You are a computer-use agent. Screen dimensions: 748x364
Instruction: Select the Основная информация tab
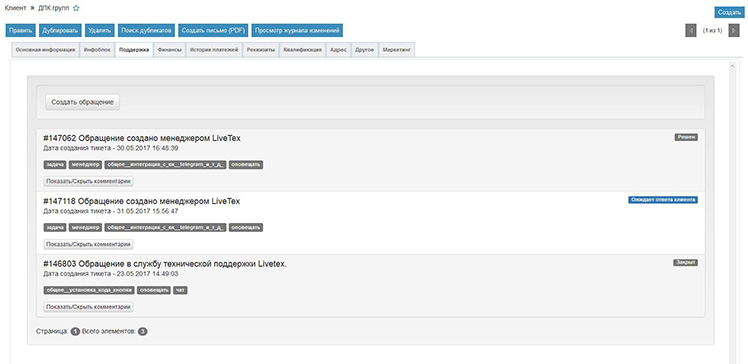click(x=45, y=50)
